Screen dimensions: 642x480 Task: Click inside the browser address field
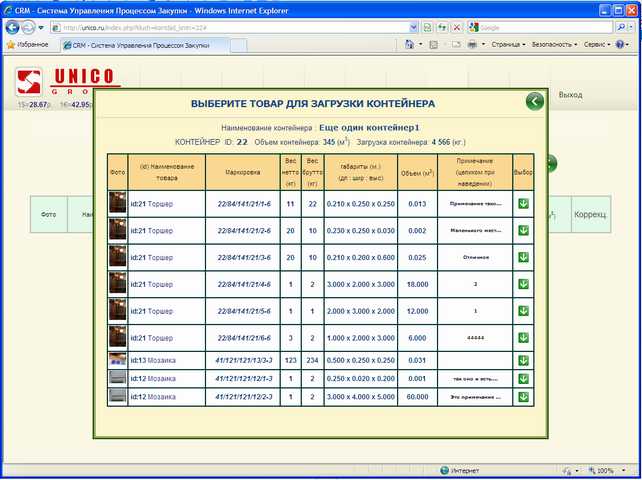click(233, 28)
